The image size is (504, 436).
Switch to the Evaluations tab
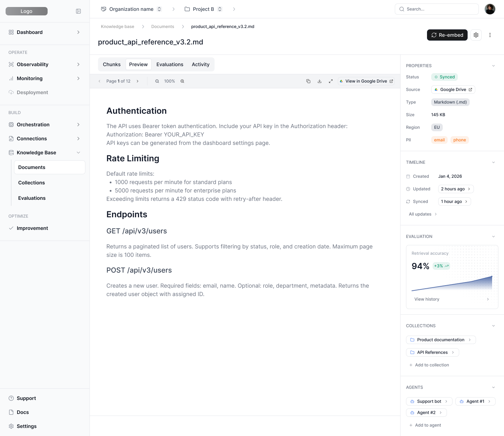[170, 64]
